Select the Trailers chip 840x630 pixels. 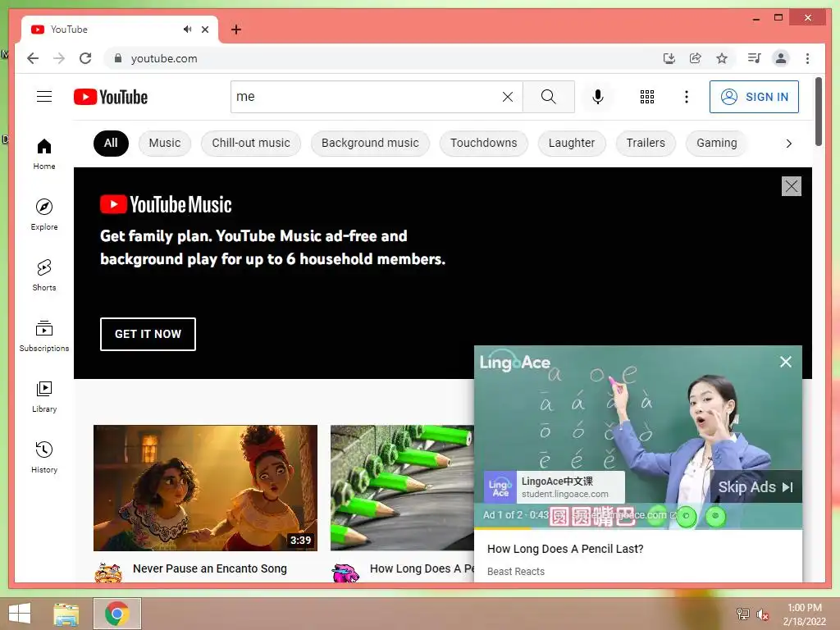pyautogui.click(x=646, y=143)
